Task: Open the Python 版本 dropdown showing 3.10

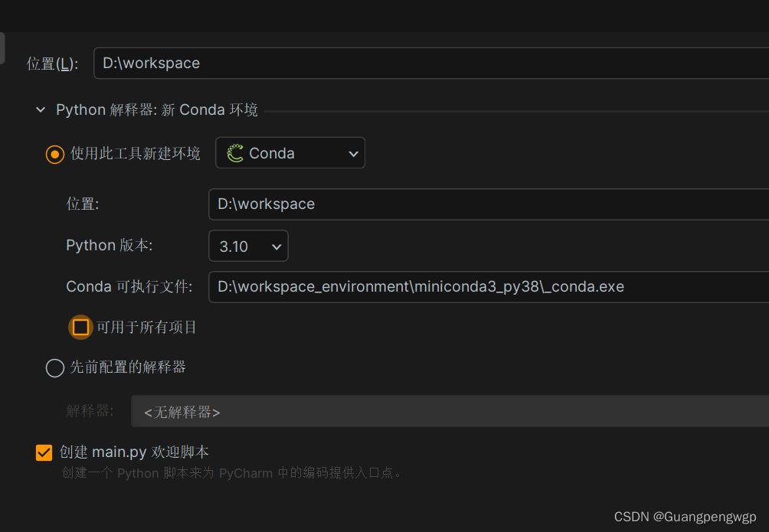Action: (248, 246)
